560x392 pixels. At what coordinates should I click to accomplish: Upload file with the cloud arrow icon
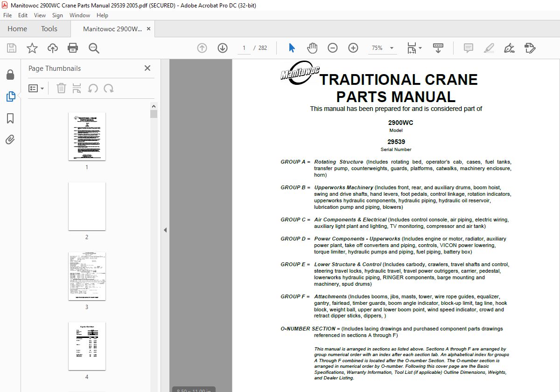pos(53,48)
